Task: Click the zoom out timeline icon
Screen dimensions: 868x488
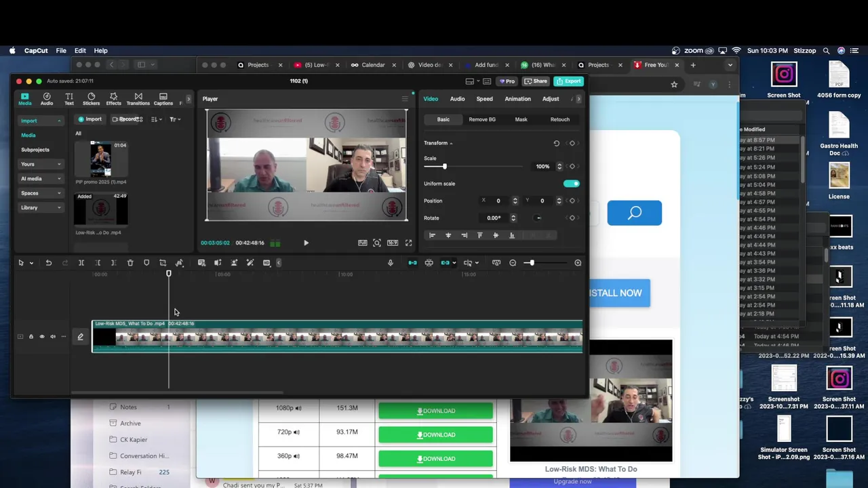Action: coord(513,263)
